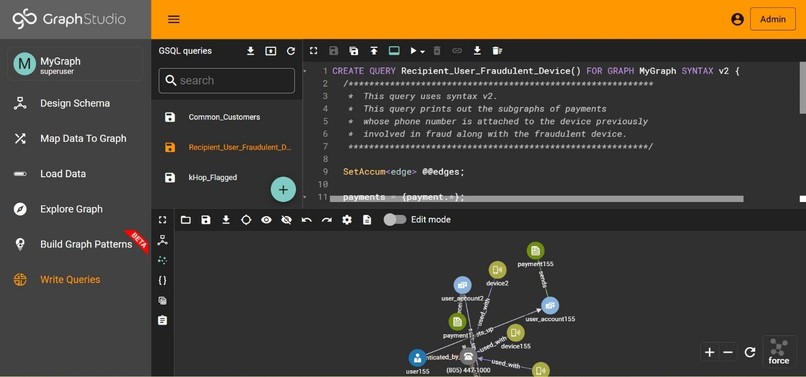Save the graph exploration result

coord(206,220)
